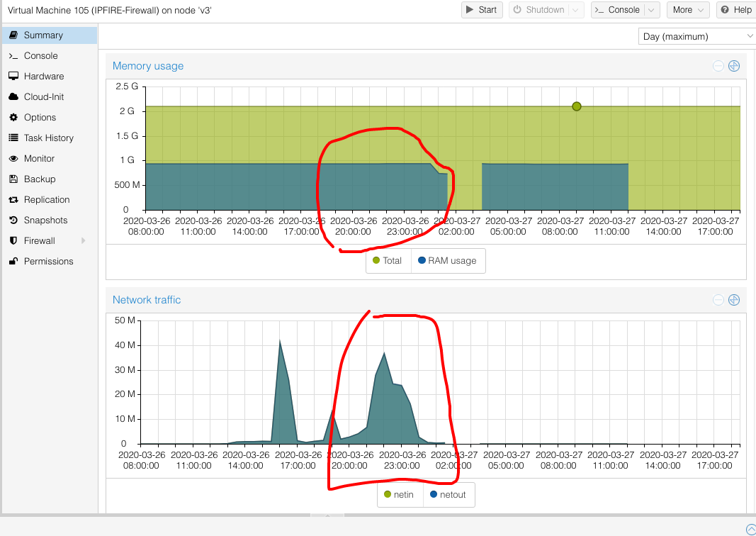The height and width of the screenshot is (536, 756).
Task: Click the Network traffic zoom toggle icon
Action: (x=734, y=300)
